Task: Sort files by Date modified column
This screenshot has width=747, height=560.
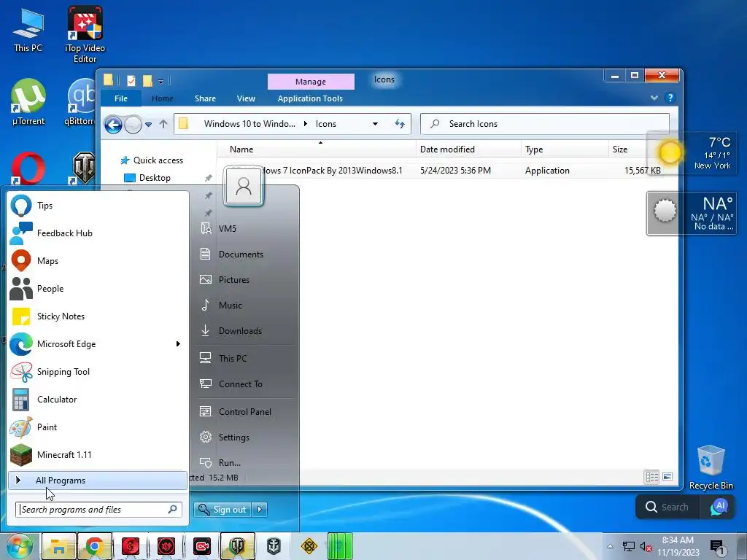Action: 468,149
